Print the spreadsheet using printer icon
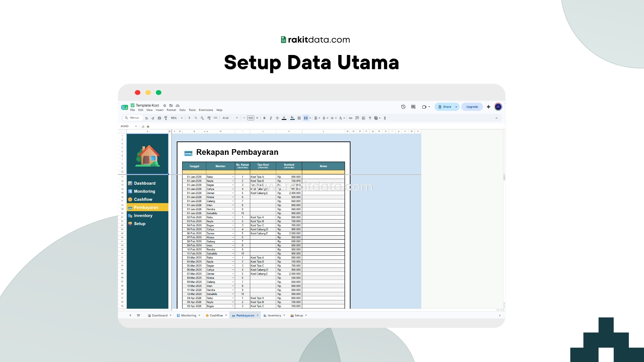 click(159, 118)
